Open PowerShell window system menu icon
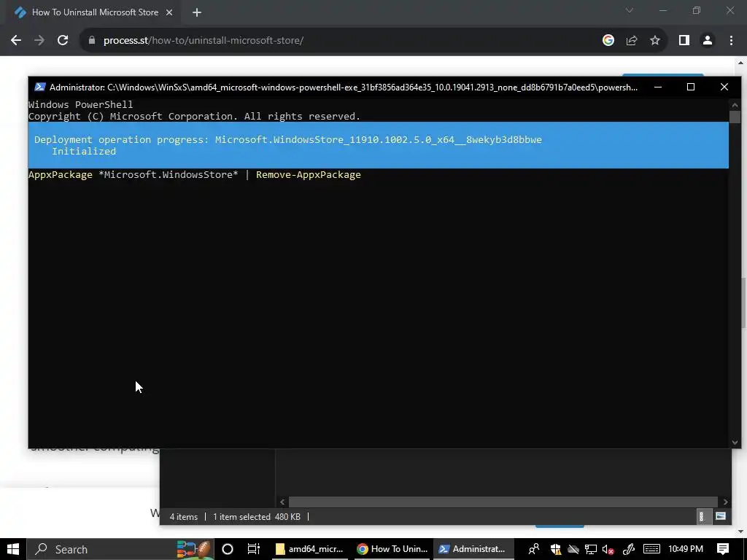Screen dimensions: 747x560 click(40, 87)
